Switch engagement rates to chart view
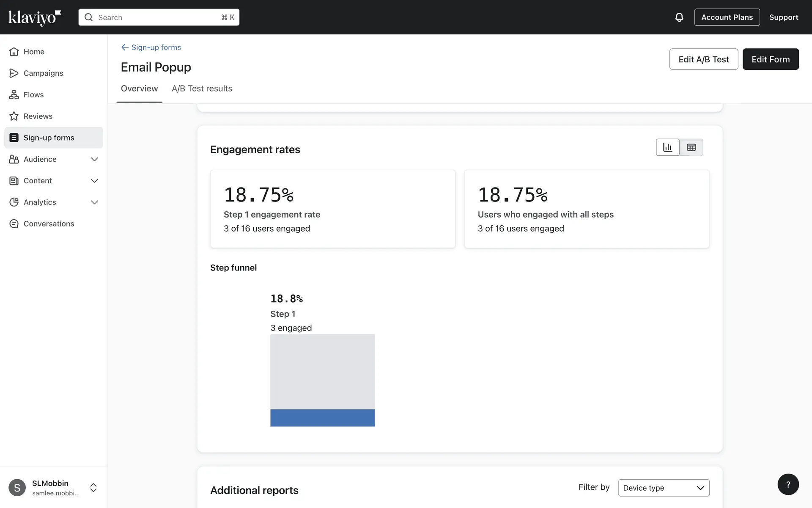The height and width of the screenshot is (508, 812). click(x=667, y=147)
